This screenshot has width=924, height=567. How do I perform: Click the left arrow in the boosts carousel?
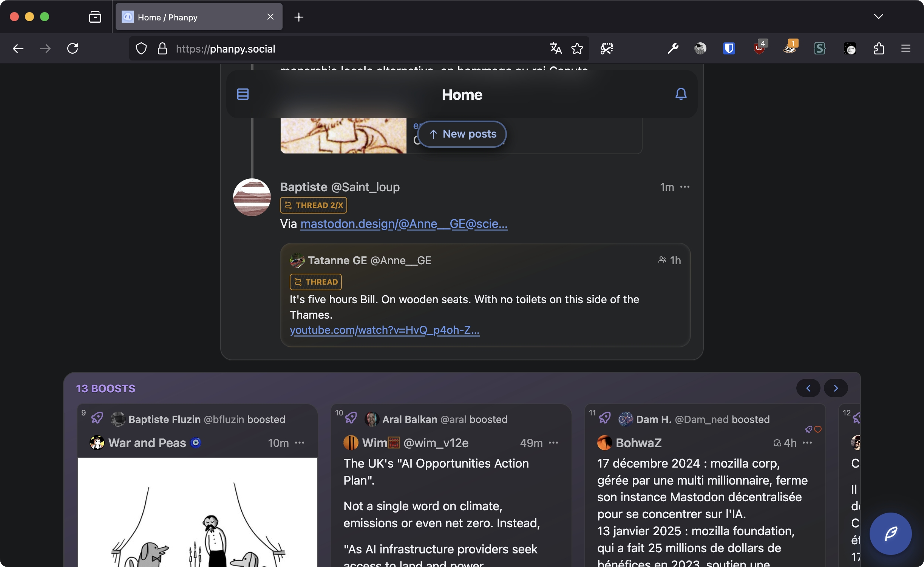pos(808,388)
